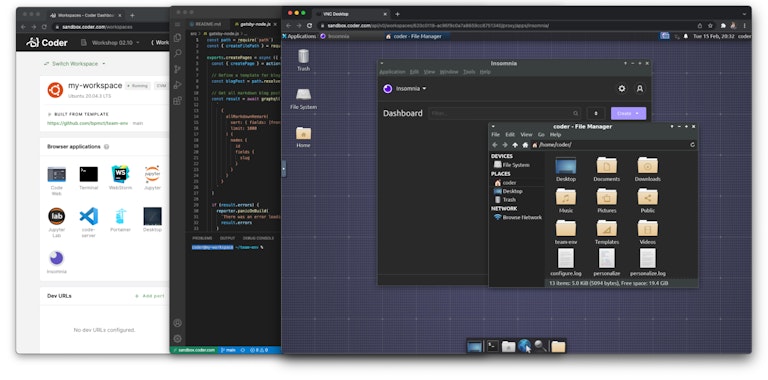Viewport: 768px width, 380px height.
Task: Click the web browser globe in desktop dock
Action: point(524,346)
